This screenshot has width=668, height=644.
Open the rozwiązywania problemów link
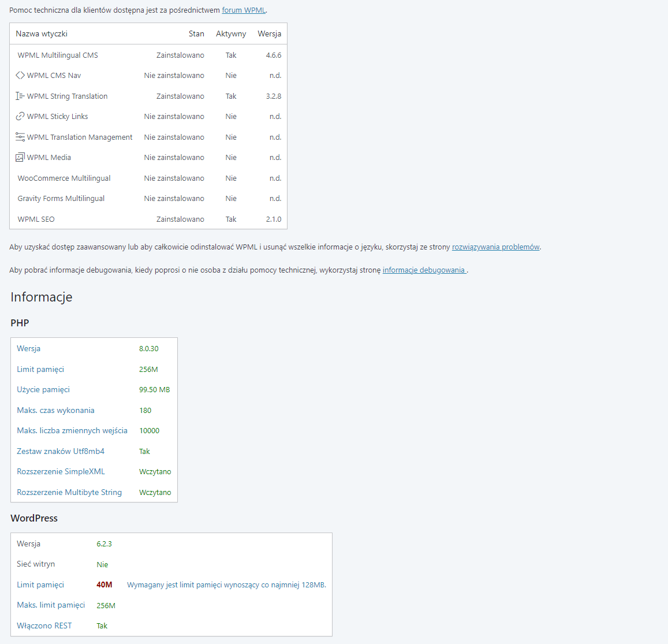pos(495,247)
